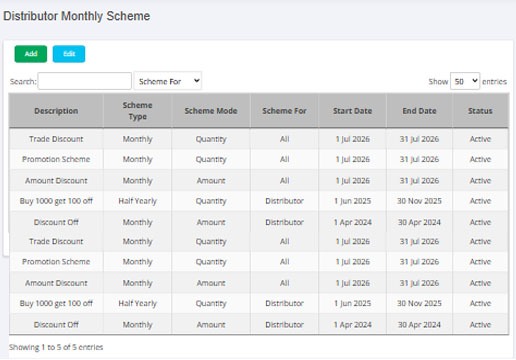Click the last 1 Jun 2025 start date
This screenshot has width=516, height=360.
pos(352,303)
